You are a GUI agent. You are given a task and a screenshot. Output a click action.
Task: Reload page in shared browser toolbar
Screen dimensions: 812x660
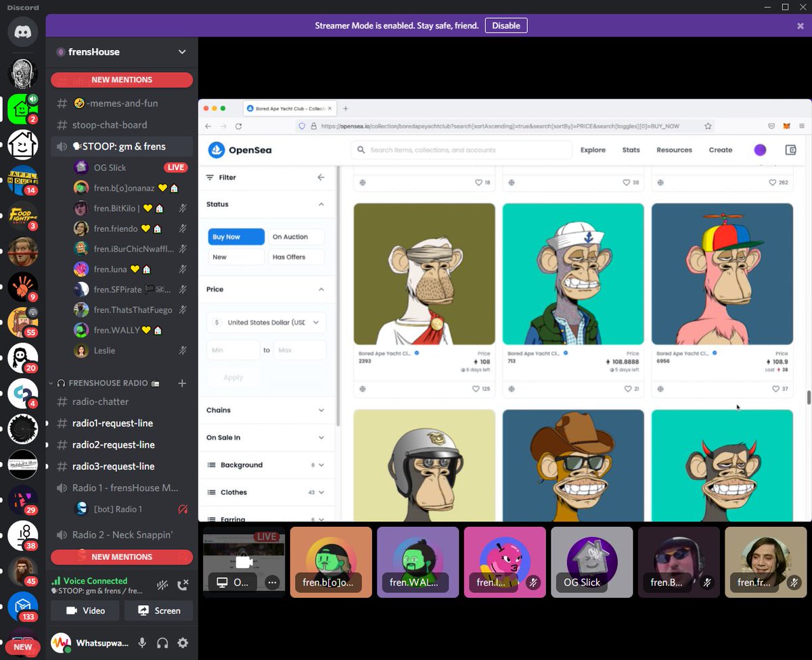[x=239, y=126]
